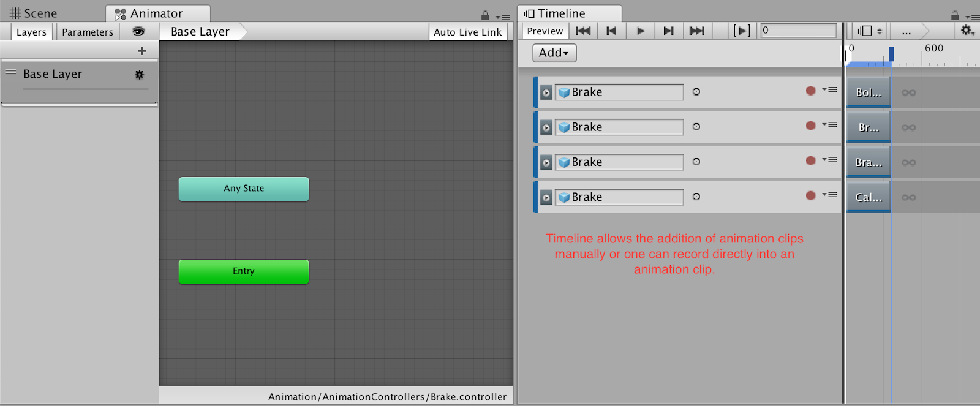Start recording on the Br... track
Image resolution: width=980 pixels, height=406 pixels.
pyautogui.click(x=811, y=126)
